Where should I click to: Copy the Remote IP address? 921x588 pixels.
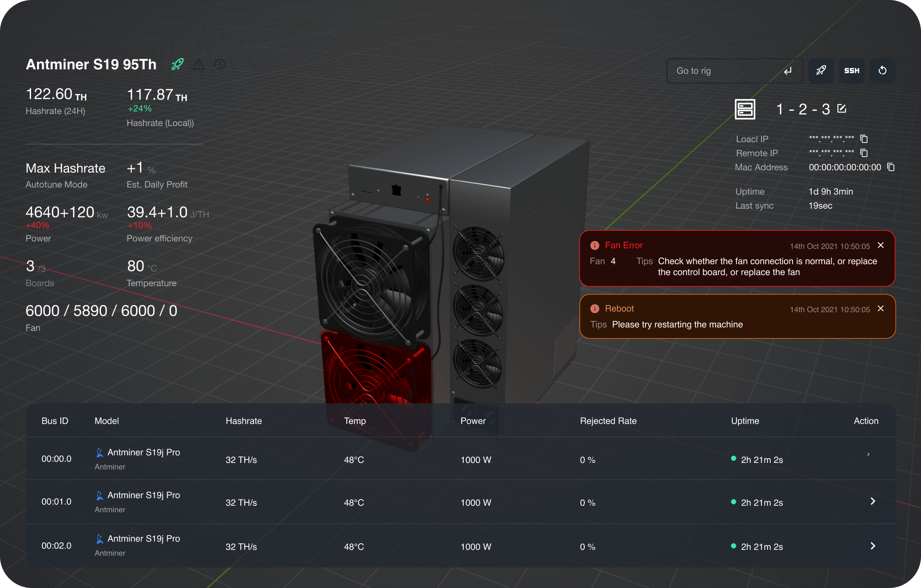point(864,153)
